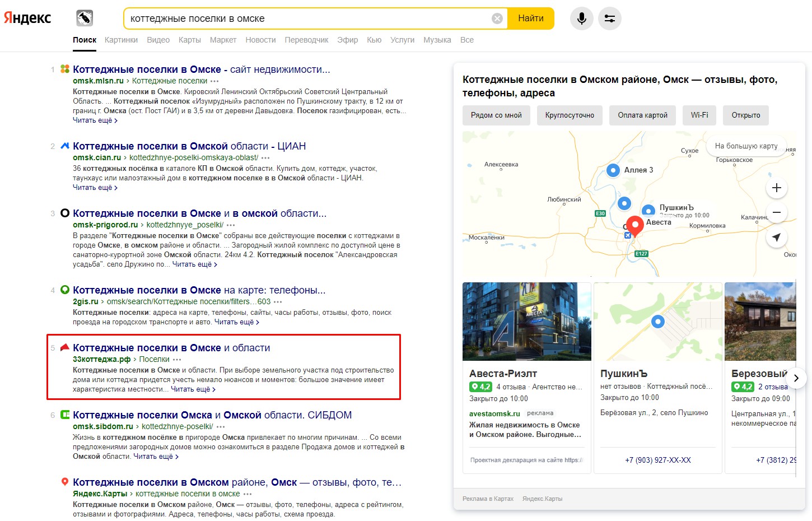Select the ПушкинЪ map marker
Viewport: 812px width, 521px height.
pos(648,211)
